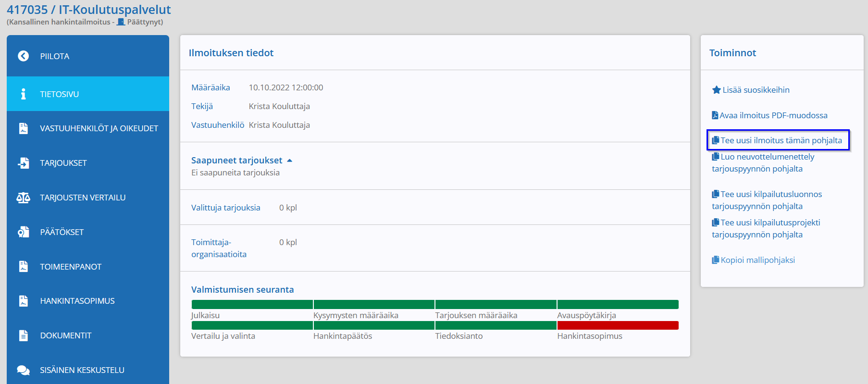Viewport: 868px width, 384px height.
Task: Click the Määräaika label
Action: (211, 87)
